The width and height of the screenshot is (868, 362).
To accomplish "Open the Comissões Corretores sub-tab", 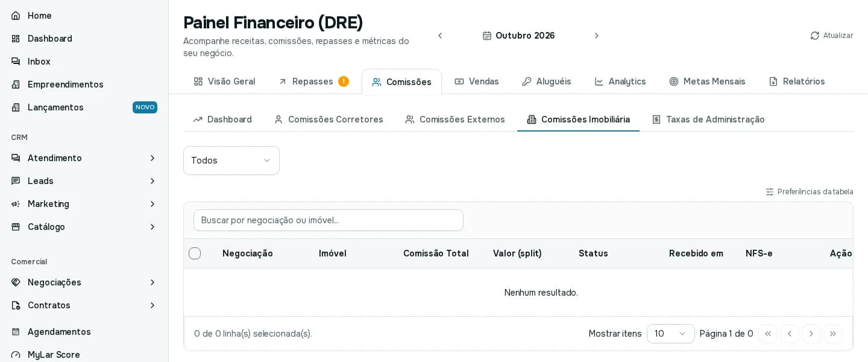I will tap(329, 119).
